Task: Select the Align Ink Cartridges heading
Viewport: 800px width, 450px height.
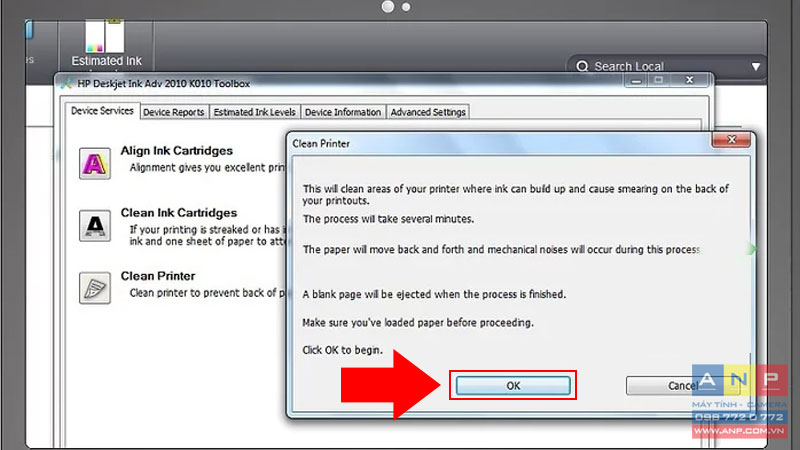Action: click(x=177, y=151)
